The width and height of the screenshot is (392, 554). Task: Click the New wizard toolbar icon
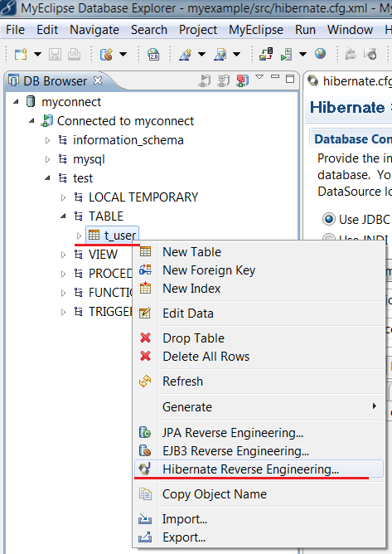[x=21, y=54]
